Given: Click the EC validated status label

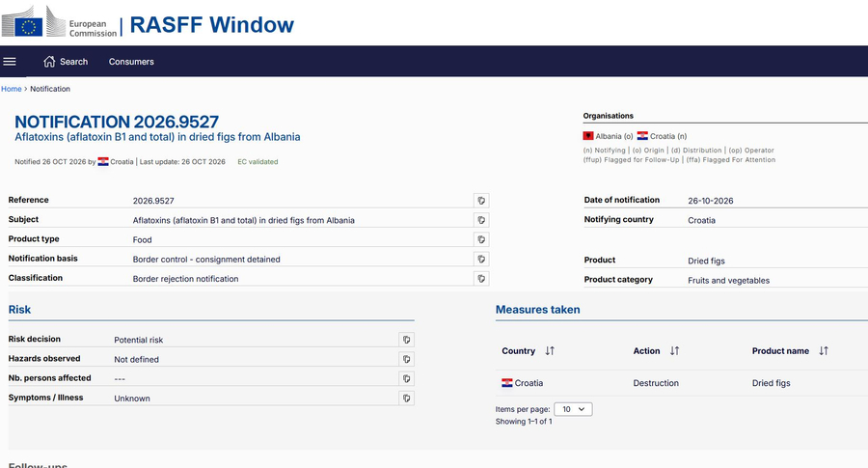Looking at the screenshot, I should click(x=258, y=162).
